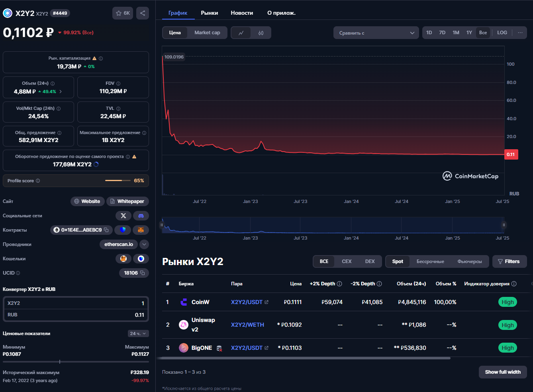Open the Website link
Image resolution: width=533 pixels, height=392 pixels.
click(x=88, y=201)
